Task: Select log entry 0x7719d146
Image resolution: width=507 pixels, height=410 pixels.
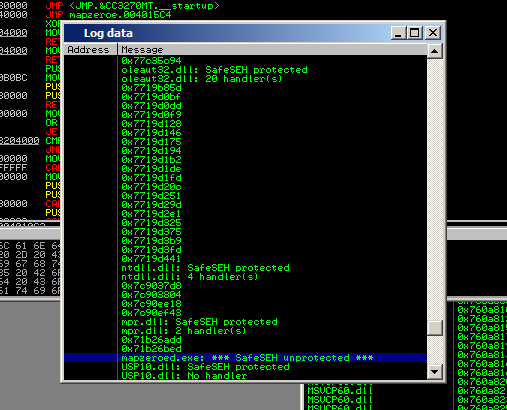Action: [151, 133]
